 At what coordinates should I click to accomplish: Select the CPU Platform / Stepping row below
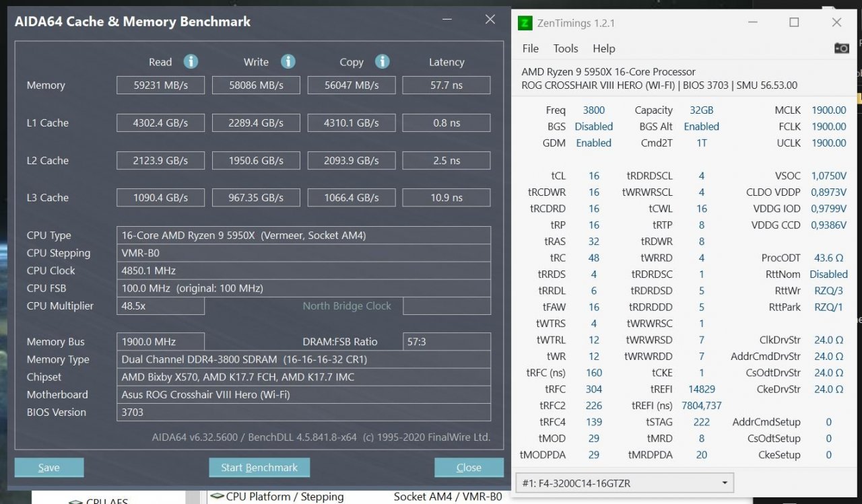point(283,497)
